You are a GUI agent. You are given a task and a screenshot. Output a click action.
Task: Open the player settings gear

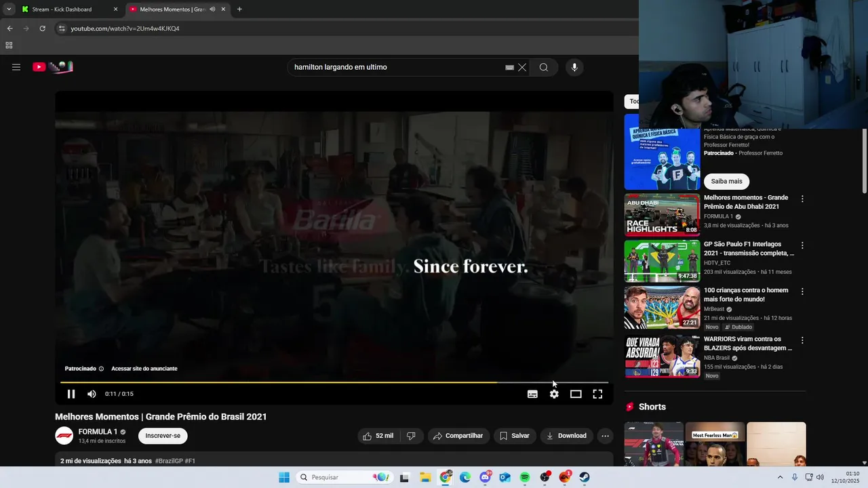pyautogui.click(x=554, y=394)
